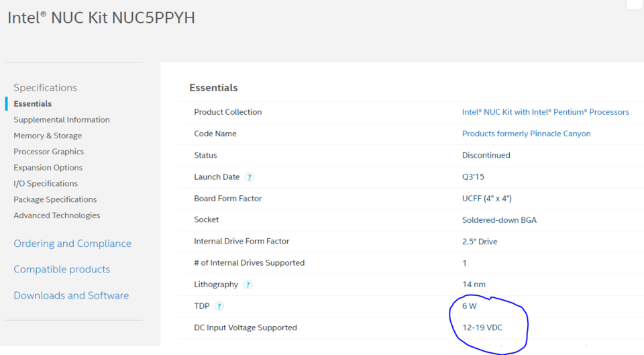
Task: Follow Intel NUC Kit with Pentium Processors link
Action: [545, 112]
